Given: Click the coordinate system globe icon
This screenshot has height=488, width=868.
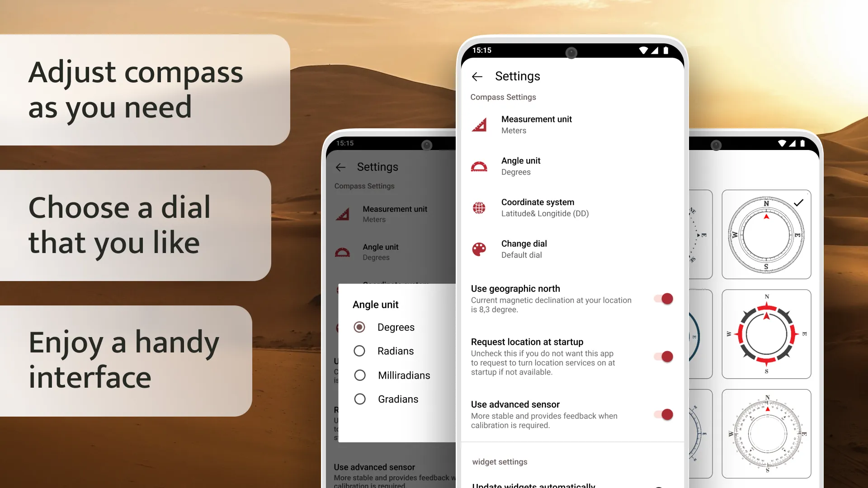Looking at the screenshot, I should [480, 207].
